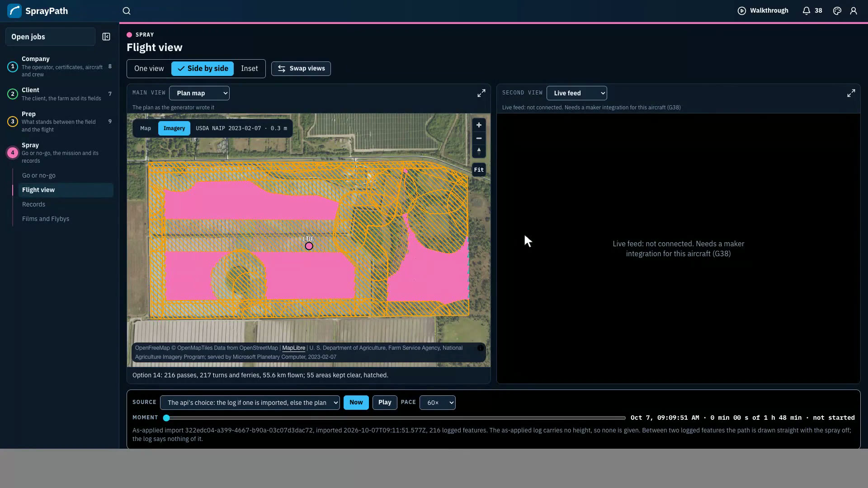Open the theme palette icon
The width and height of the screenshot is (868, 488).
point(837,11)
